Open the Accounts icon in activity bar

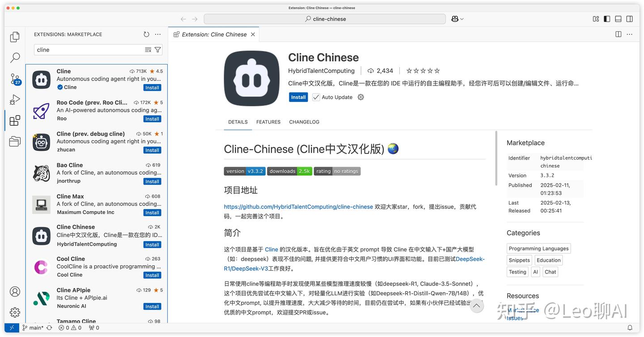[15, 291]
